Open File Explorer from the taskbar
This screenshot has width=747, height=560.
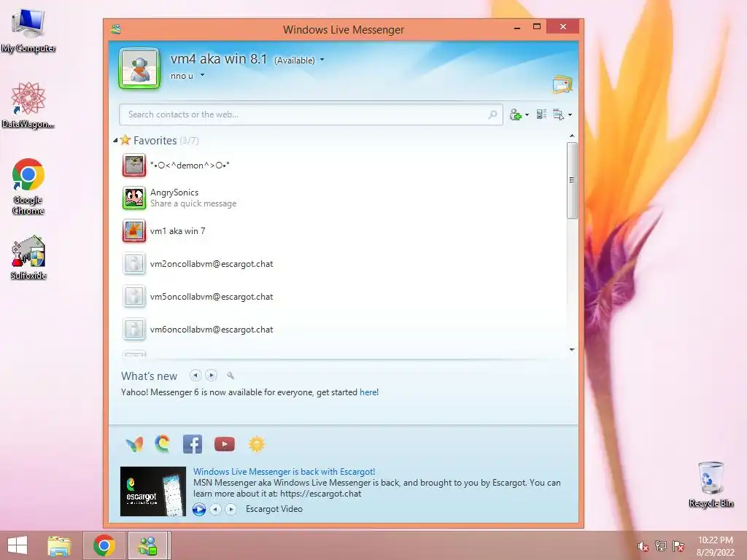(x=59, y=545)
